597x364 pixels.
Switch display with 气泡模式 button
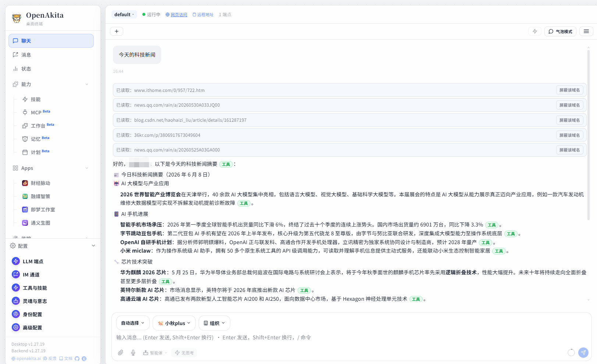pos(560,31)
